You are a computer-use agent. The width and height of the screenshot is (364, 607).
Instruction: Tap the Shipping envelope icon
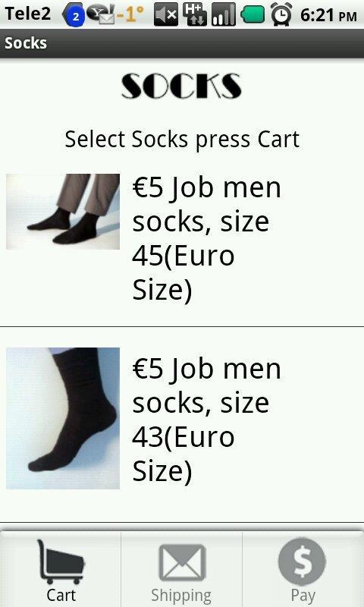tap(182, 562)
